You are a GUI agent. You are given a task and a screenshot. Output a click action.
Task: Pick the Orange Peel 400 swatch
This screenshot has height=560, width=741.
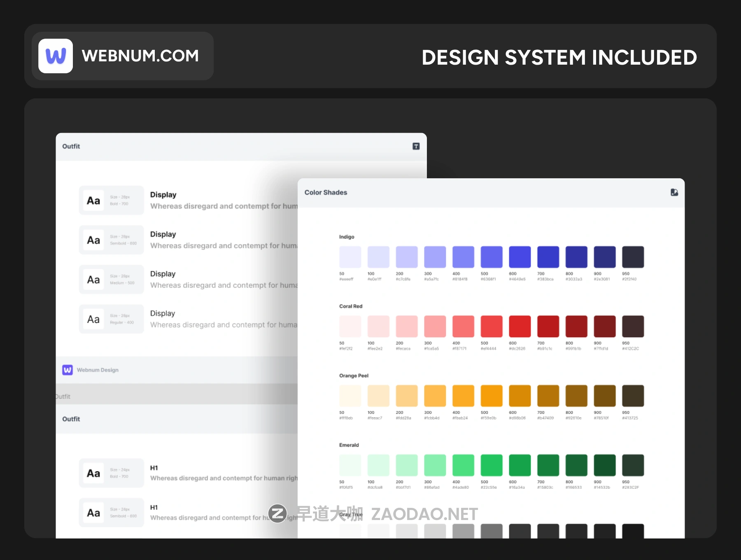tap(463, 396)
